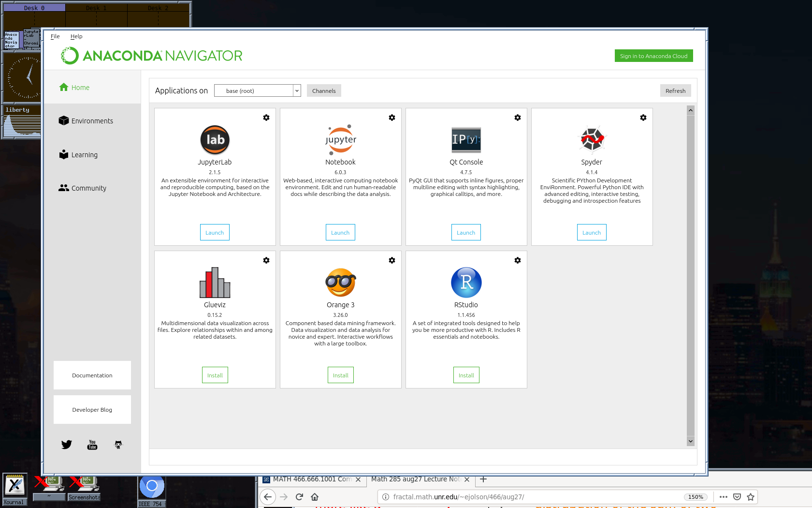
Task: Open the Environments sidebar icon
Action: [x=64, y=120]
